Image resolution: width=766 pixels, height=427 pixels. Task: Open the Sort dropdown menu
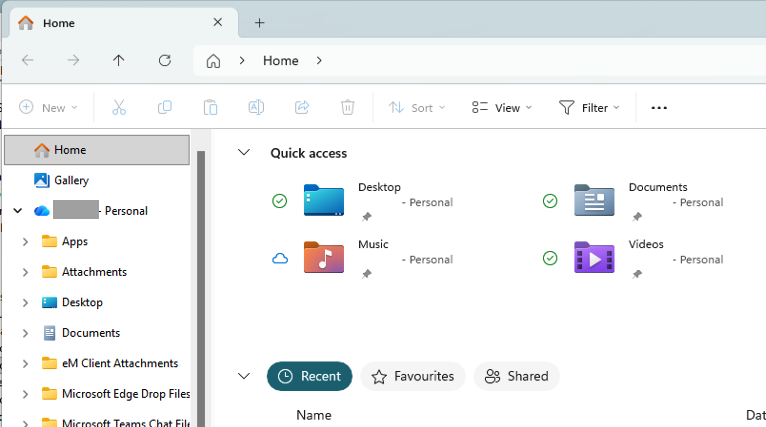tap(416, 107)
